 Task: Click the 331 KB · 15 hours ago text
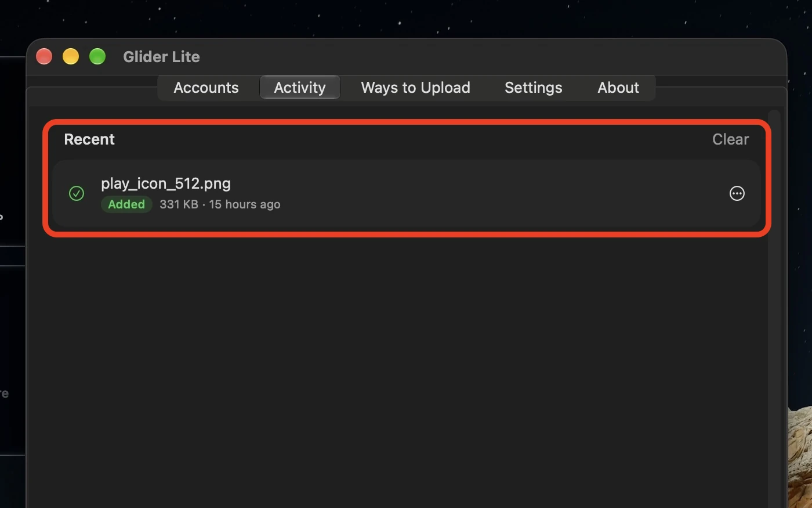tap(220, 204)
